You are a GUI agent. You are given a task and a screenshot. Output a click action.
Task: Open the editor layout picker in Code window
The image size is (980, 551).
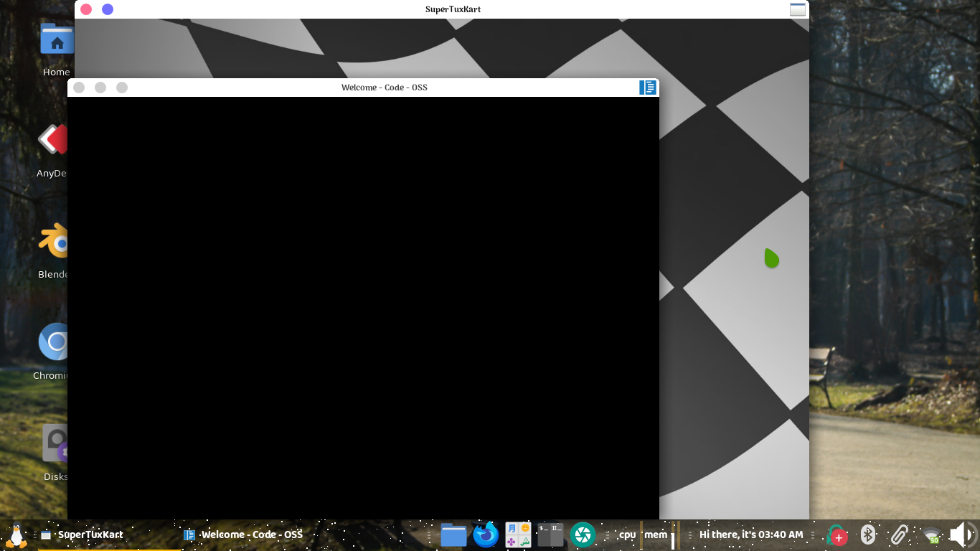click(647, 87)
